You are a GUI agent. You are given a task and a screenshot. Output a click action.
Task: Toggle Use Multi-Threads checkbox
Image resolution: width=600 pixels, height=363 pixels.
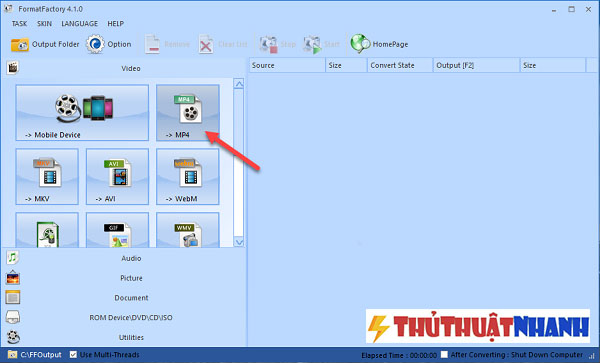click(x=73, y=355)
